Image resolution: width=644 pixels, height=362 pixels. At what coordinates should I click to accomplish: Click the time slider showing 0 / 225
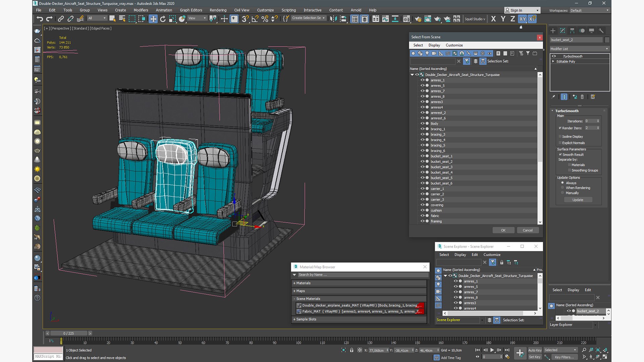[69, 333]
